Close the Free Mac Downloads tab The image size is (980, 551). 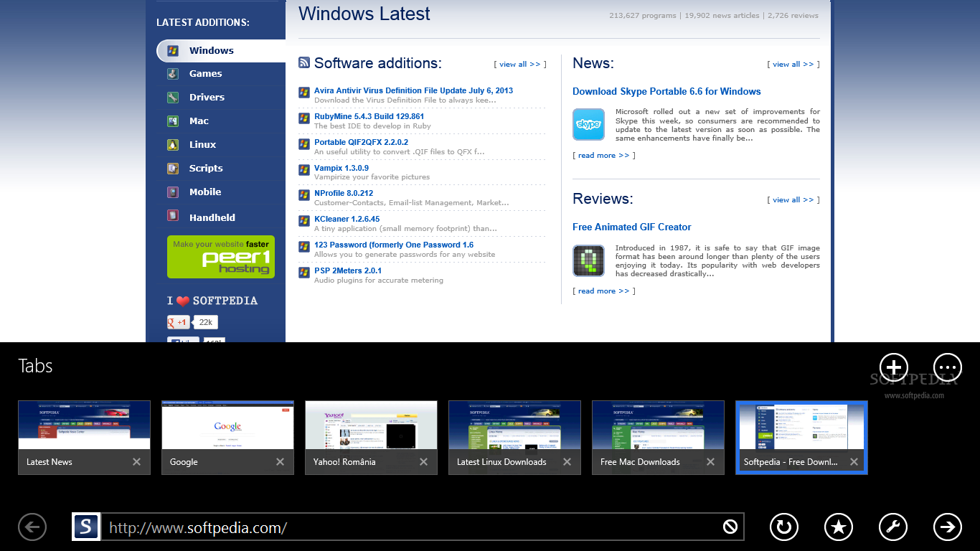[x=710, y=461]
